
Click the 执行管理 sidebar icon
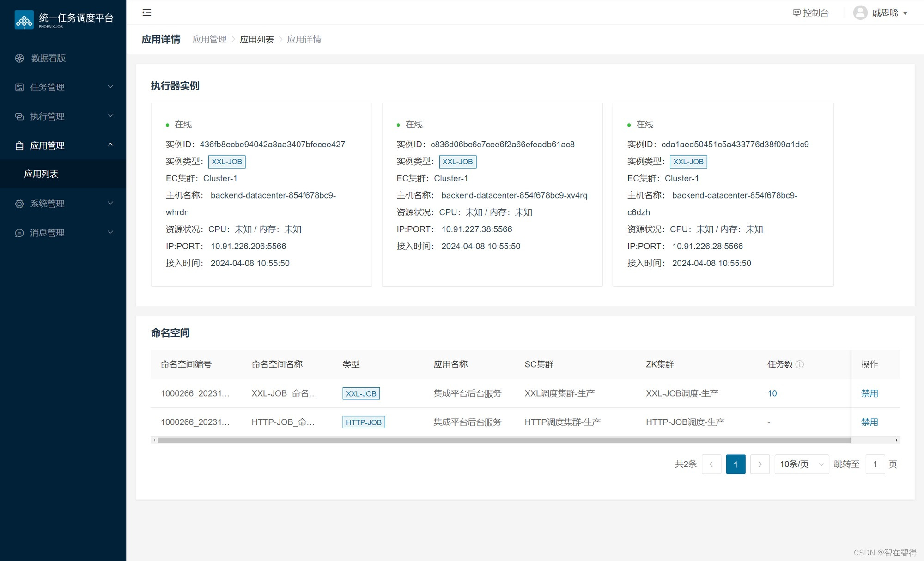click(19, 116)
